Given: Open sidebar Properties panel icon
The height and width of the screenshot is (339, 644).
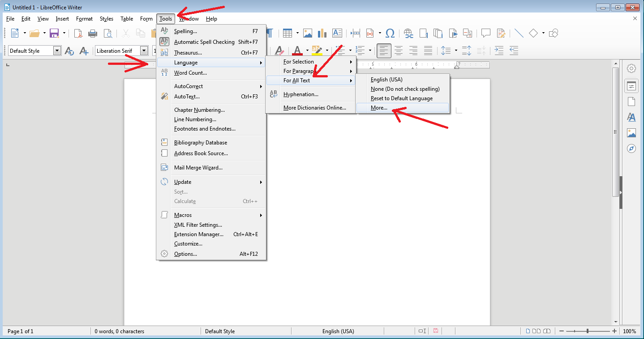Looking at the screenshot, I should coord(631,86).
